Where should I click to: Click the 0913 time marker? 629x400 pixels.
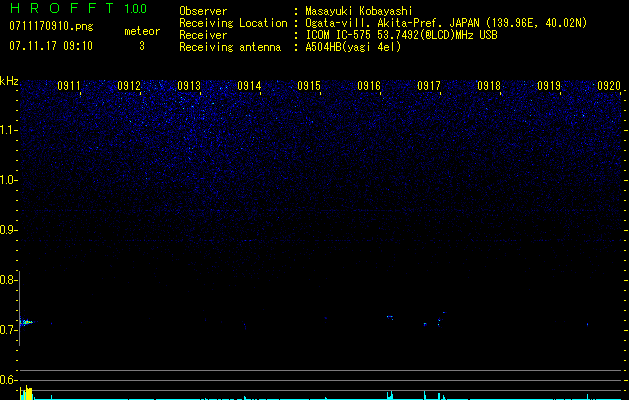(189, 86)
